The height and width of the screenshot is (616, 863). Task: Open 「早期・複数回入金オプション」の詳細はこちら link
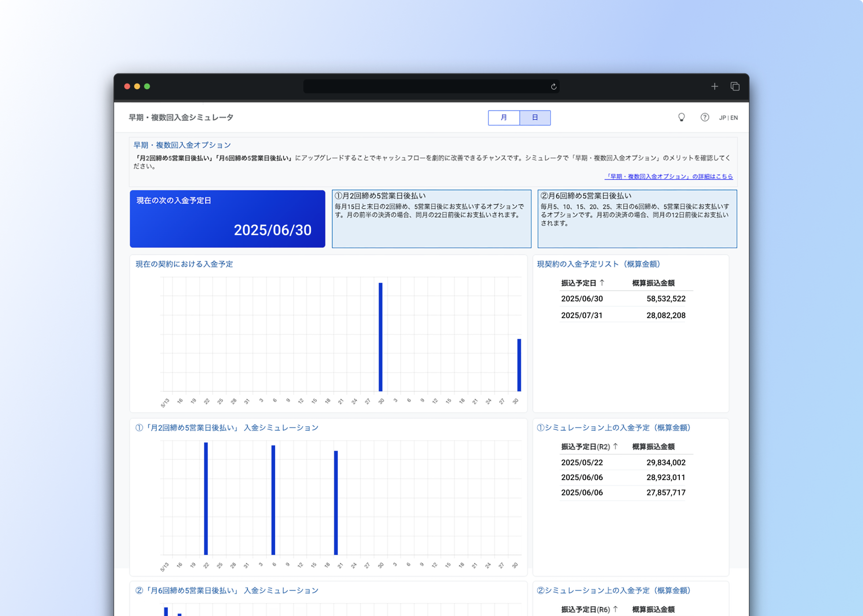pos(668,176)
